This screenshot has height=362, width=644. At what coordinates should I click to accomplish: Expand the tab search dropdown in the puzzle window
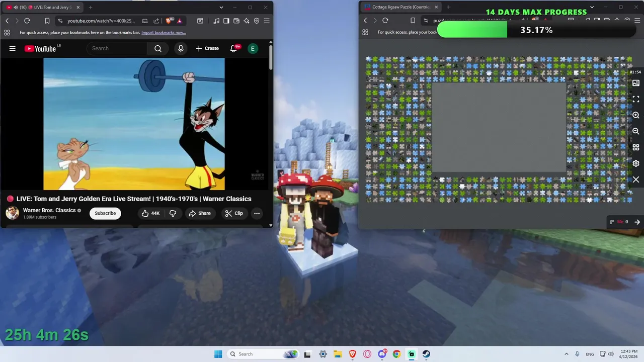coord(592,8)
